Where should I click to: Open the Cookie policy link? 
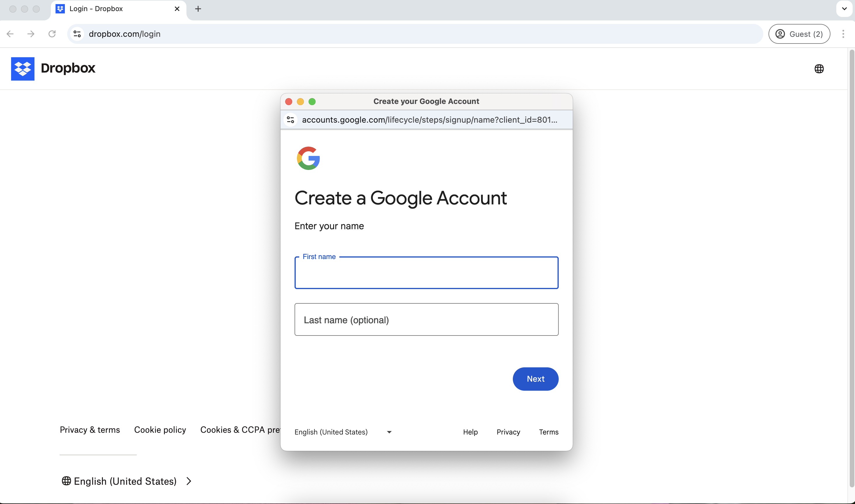[x=160, y=430]
